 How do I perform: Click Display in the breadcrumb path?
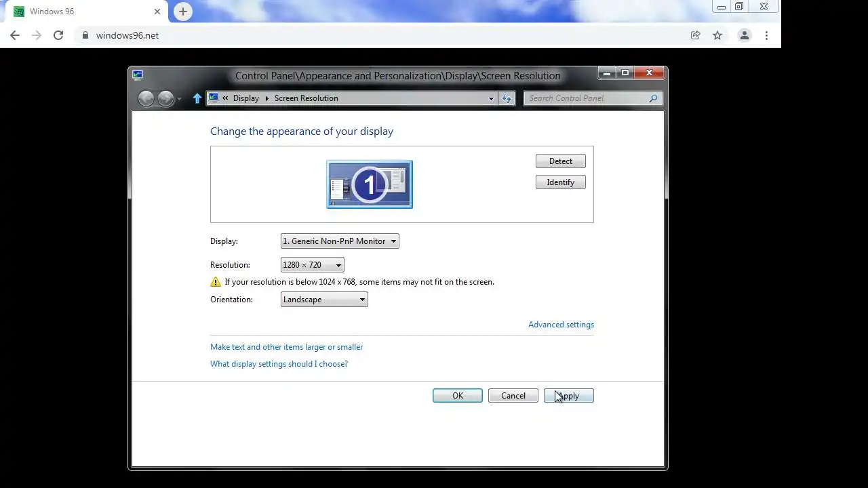pos(246,98)
